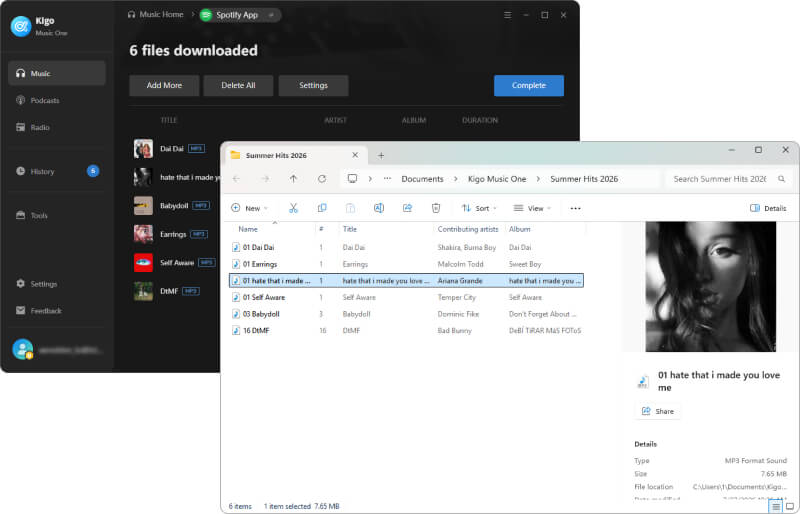Open the Sort dropdown
This screenshot has height=514, width=800.
(479, 208)
